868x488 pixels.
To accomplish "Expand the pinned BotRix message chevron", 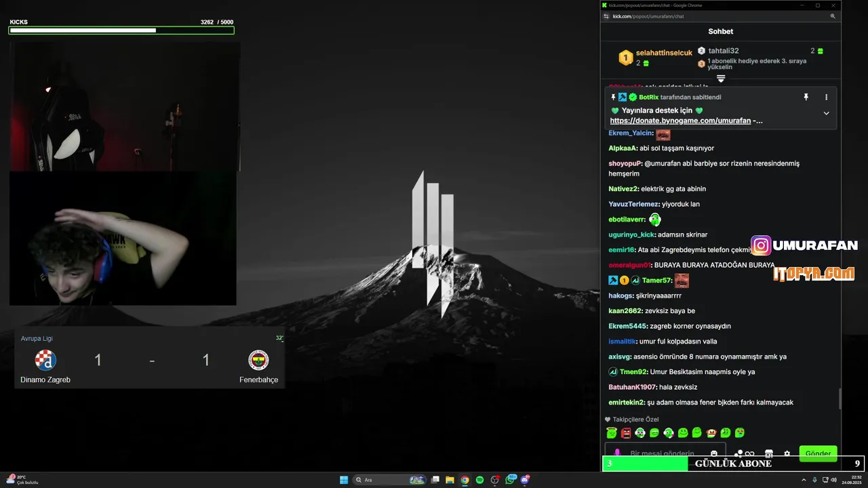I will pos(826,113).
